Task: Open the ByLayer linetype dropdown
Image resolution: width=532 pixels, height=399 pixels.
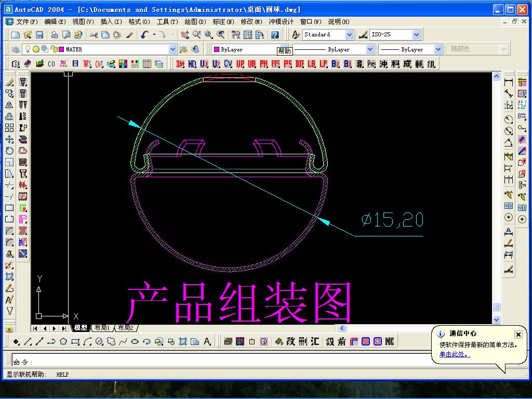Action: (370, 49)
